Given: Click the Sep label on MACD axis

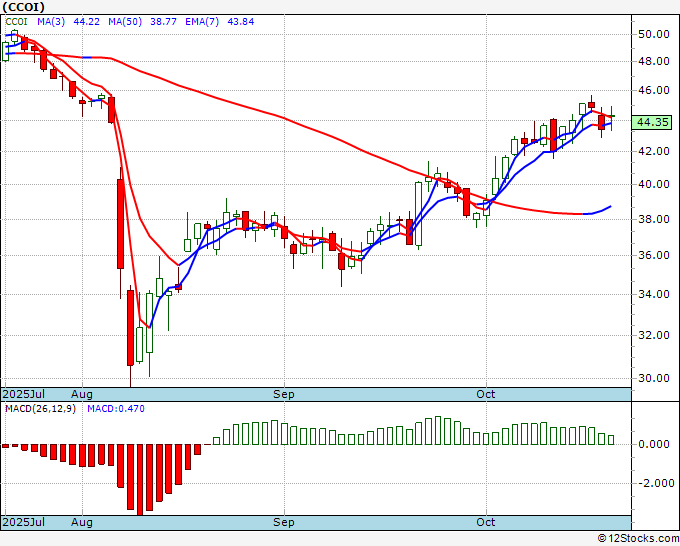Looking at the screenshot, I should coord(284,522).
